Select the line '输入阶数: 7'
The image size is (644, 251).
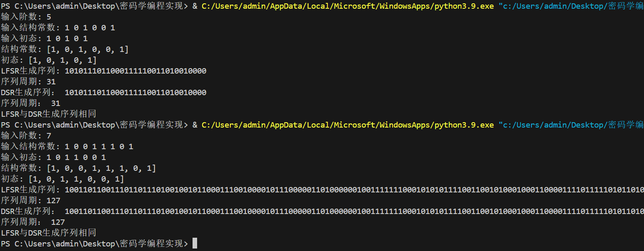coord(26,136)
